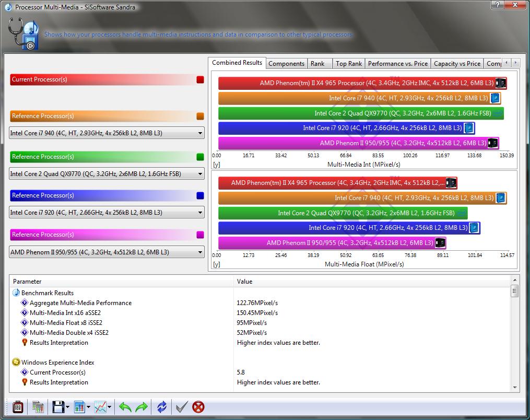
Task: Switch to the Components tab
Action: click(286, 64)
